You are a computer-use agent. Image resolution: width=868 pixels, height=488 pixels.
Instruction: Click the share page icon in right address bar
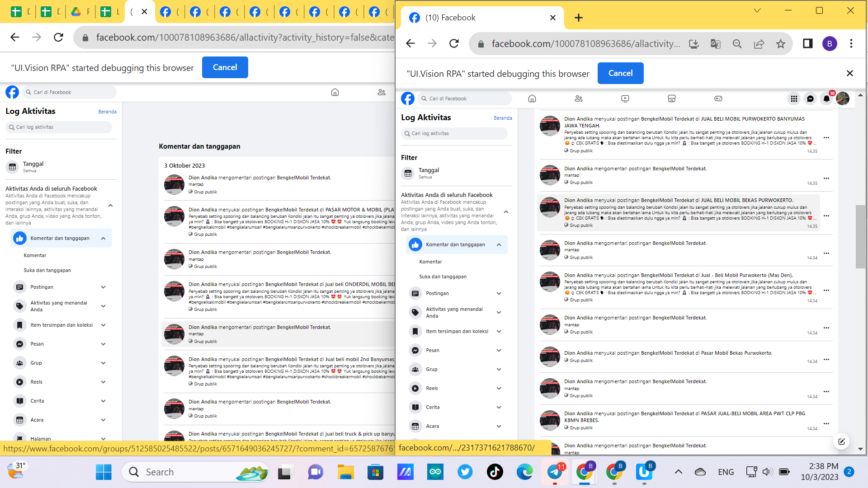click(x=759, y=44)
